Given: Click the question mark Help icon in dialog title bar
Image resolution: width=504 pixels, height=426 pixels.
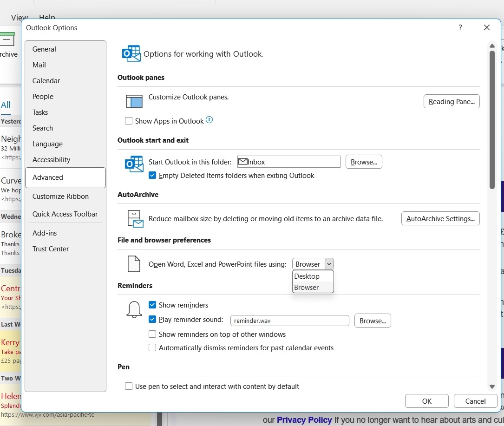Looking at the screenshot, I should (x=460, y=28).
